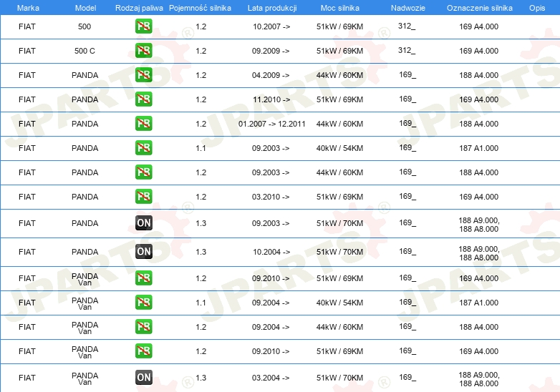Image resolution: width=560 pixels, height=392 pixels.
Task: Click engine code '187 A1.000' in the PANDA Van row
Action: 479,303
